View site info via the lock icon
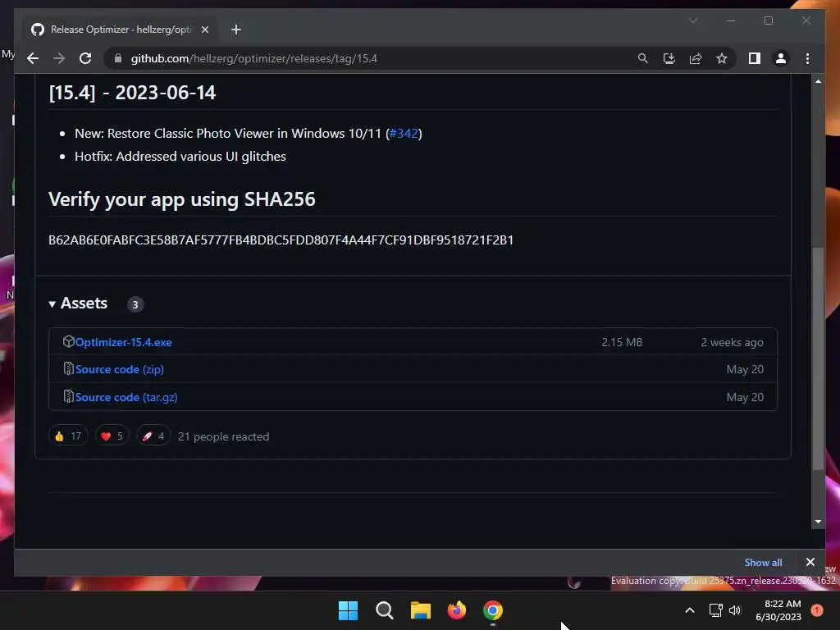 [x=118, y=58]
